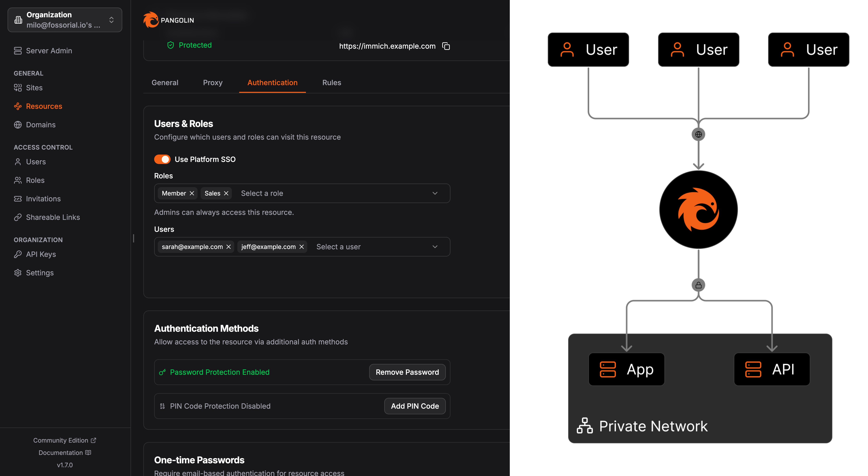Remove sarah@example.com from the Users list
Screen dimensions: 868x476
coord(229,247)
